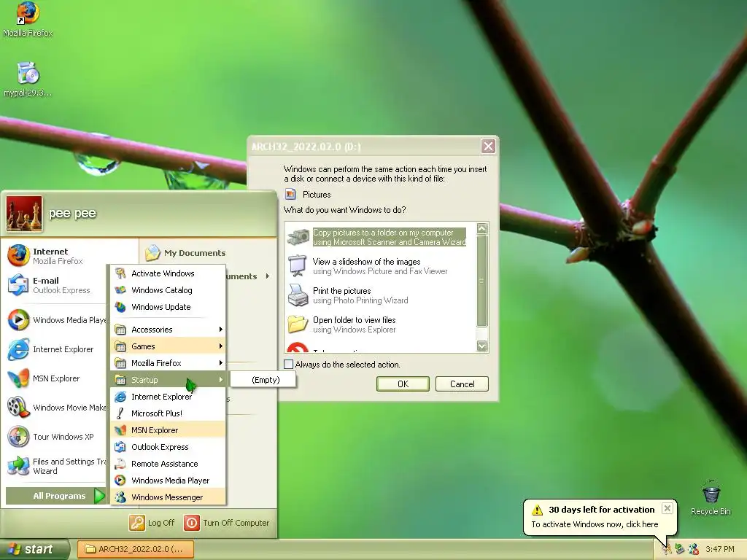
Task: Open Windows Movie Maker entry
Action: coord(57,408)
